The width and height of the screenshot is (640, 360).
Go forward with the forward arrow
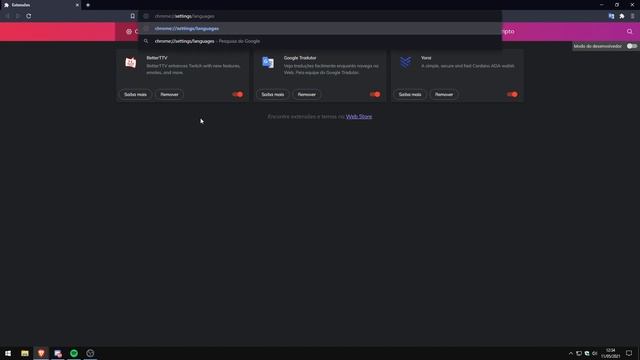pyautogui.click(x=18, y=16)
